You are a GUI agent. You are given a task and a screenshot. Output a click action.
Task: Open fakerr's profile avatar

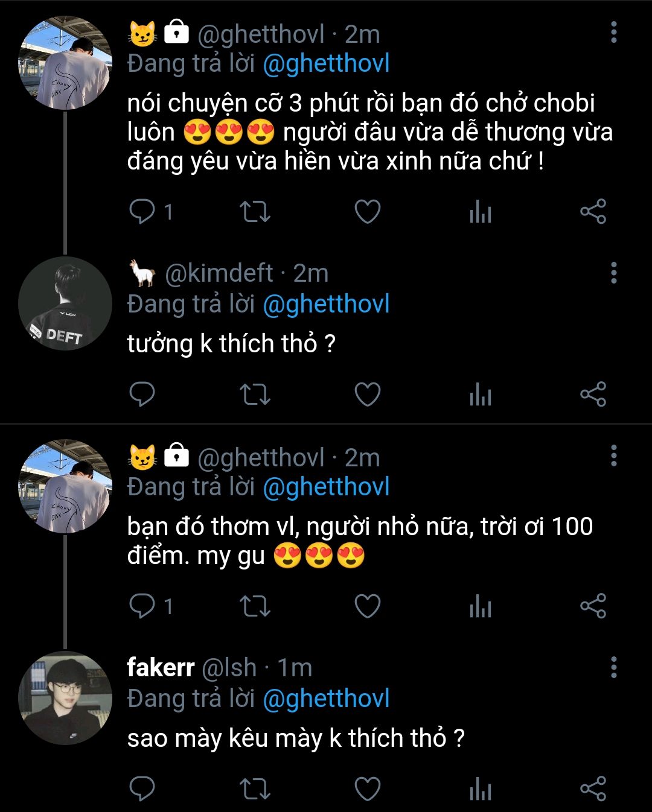coord(65,698)
